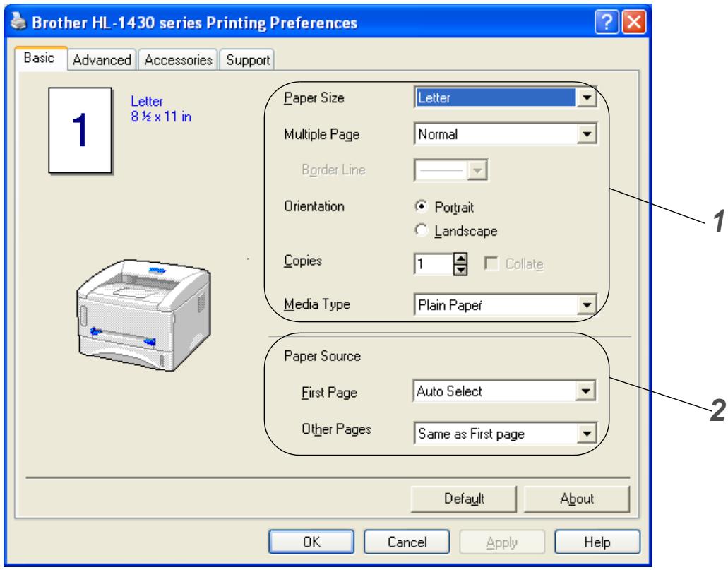
Task: Click the Default button
Action: pos(464,499)
